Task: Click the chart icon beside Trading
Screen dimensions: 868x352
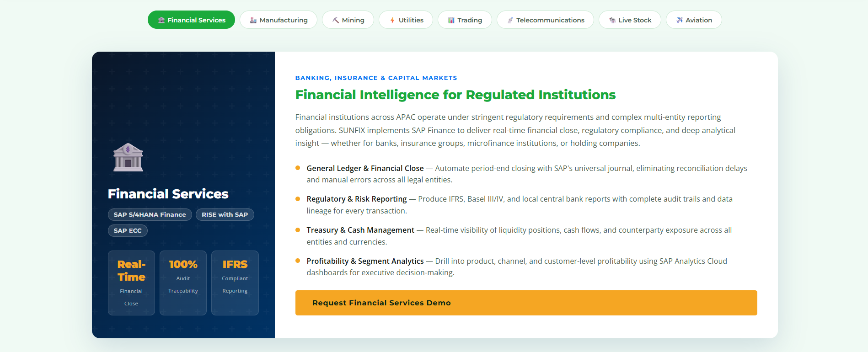Action: (451, 20)
